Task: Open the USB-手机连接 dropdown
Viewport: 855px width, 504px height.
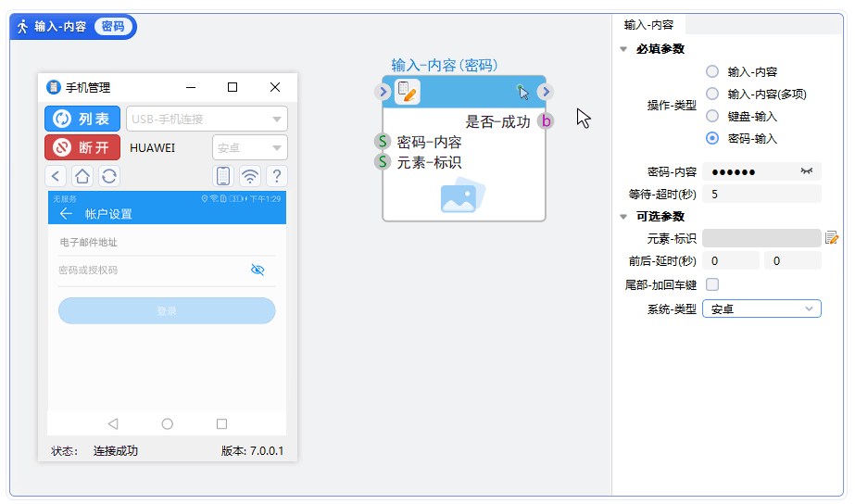Action: pyautogui.click(x=207, y=119)
